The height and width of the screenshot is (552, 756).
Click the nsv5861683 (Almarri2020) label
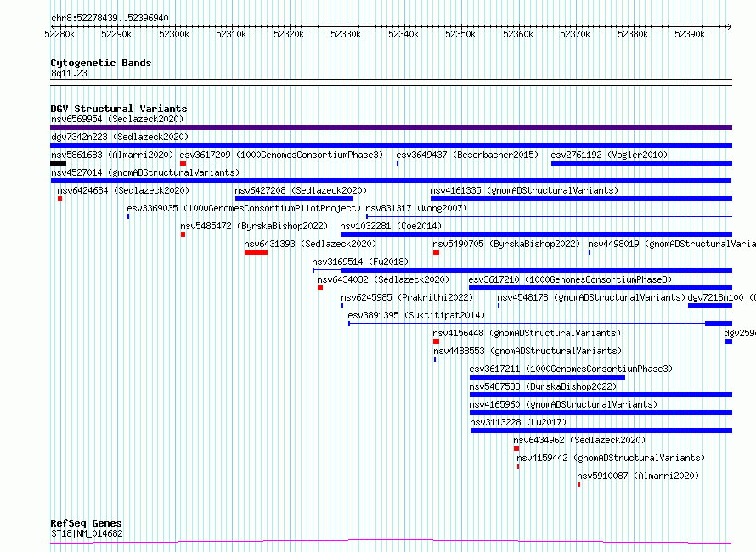tap(112, 155)
